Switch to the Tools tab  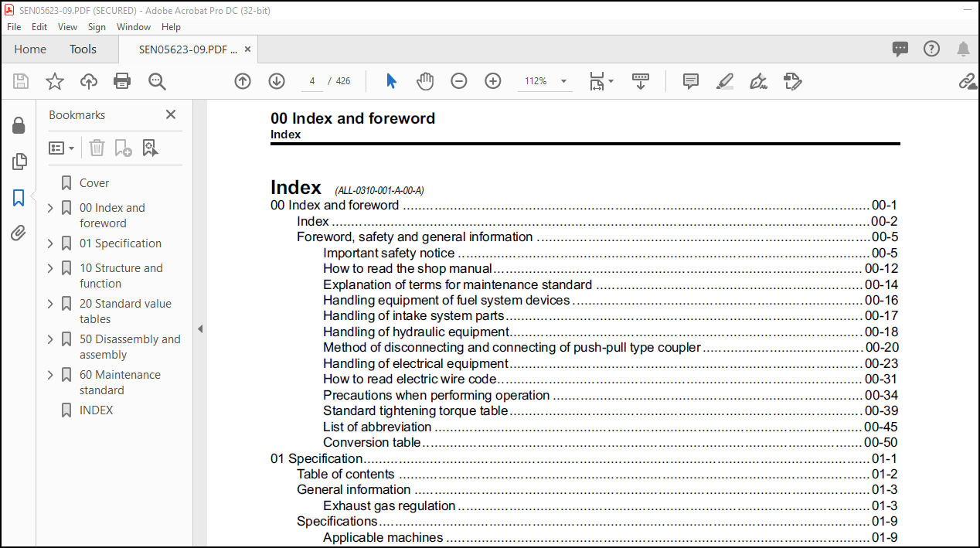(x=83, y=49)
